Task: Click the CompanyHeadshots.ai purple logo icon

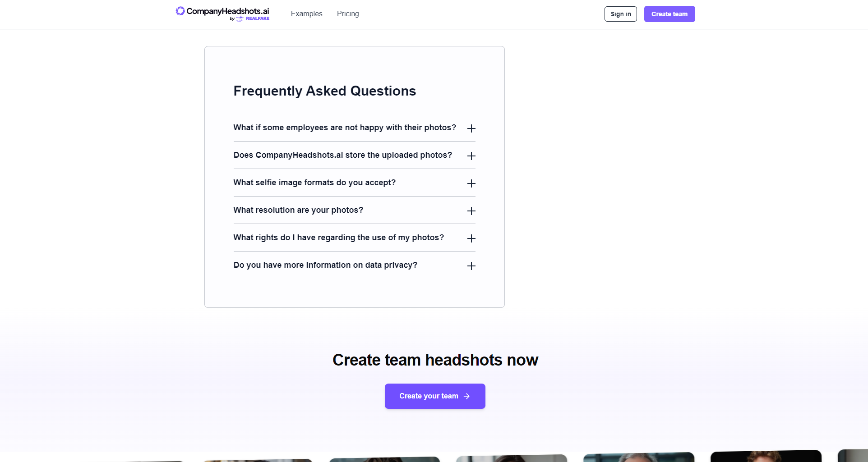Action: 180,11
